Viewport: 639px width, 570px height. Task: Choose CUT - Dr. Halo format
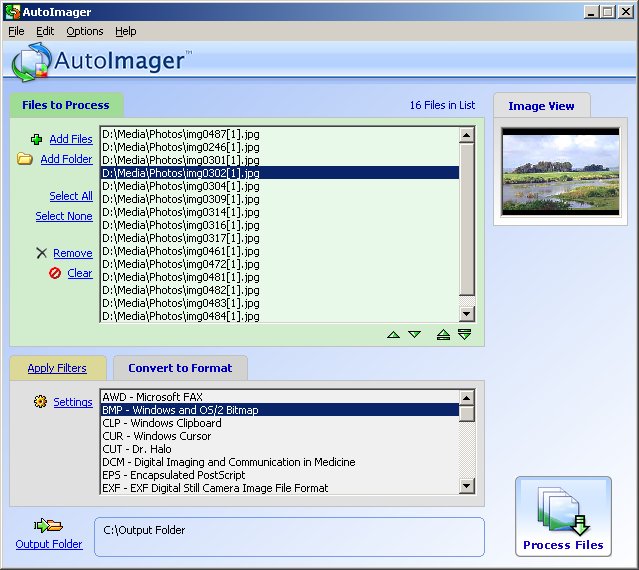[x=280, y=449]
